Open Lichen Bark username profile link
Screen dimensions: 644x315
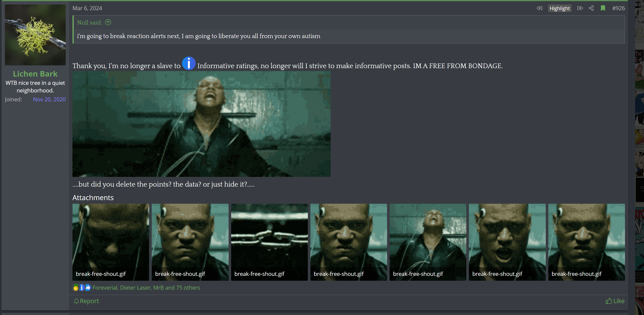pyautogui.click(x=35, y=74)
